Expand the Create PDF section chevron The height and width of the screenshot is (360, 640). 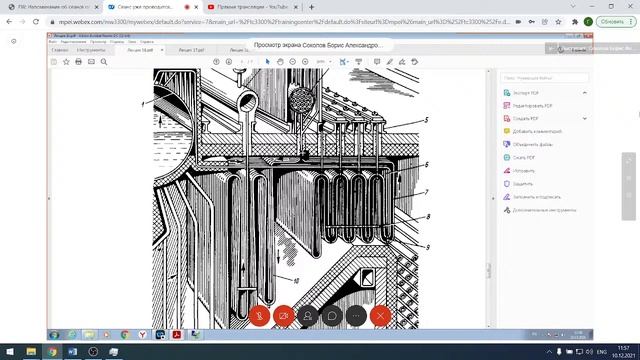coord(584,118)
